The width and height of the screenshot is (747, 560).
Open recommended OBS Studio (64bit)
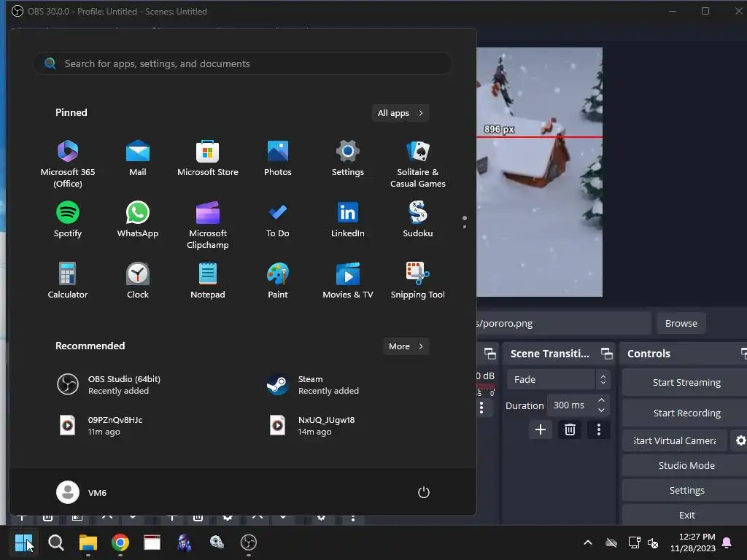pyautogui.click(x=109, y=384)
